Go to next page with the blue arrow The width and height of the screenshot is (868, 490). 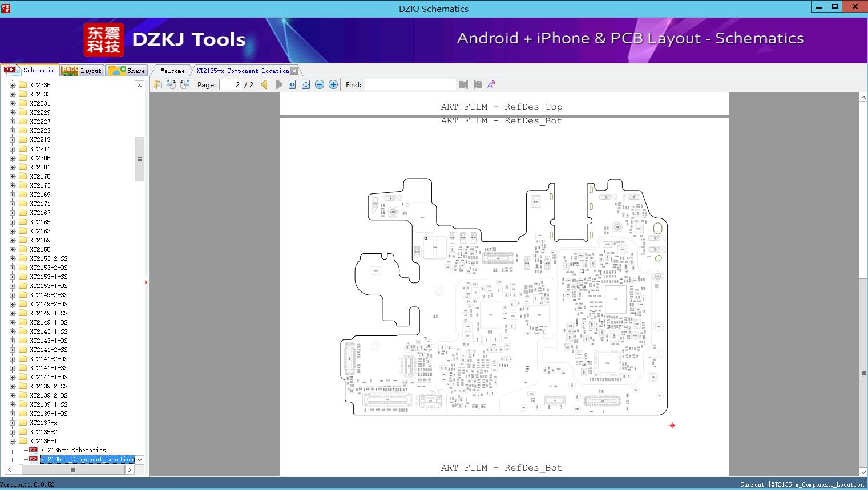(x=279, y=84)
